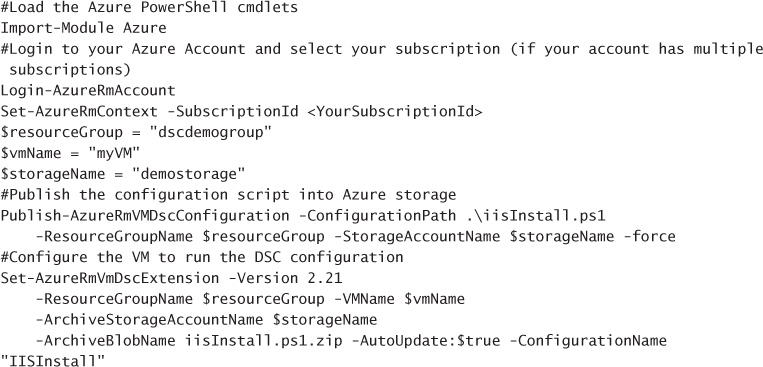Click the version number 2.21
This screenshot has height=367, width=763.
click(325, 278)
